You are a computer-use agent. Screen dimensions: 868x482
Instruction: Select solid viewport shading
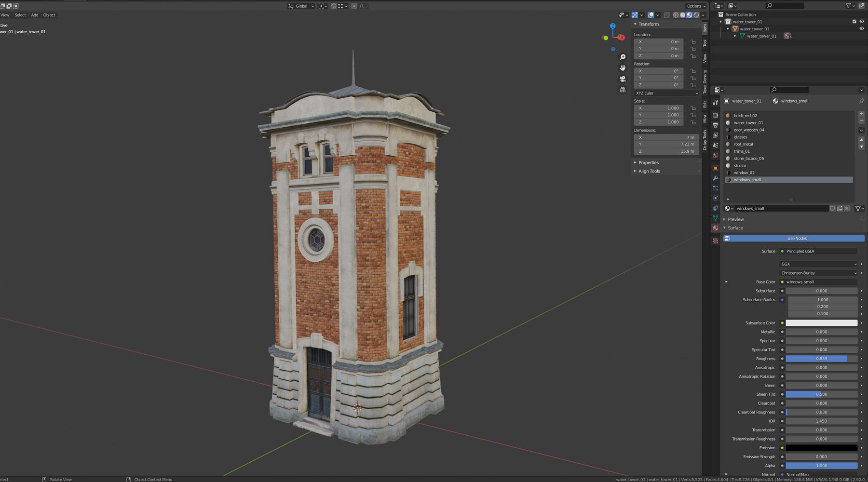(x=682, y=15)
